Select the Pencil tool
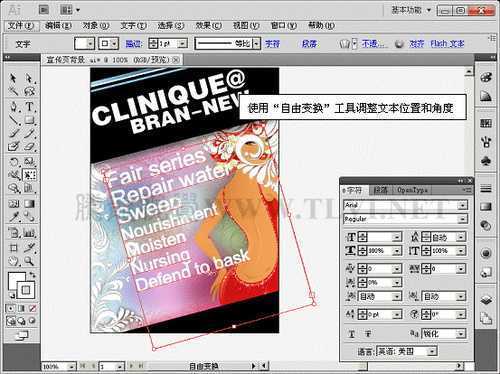The image size is (500, 374). [29, 133]
